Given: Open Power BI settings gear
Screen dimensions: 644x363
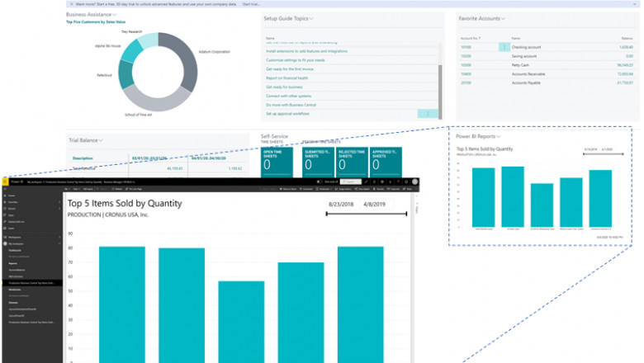Looking at the screenshot, I should pos(382,181).
